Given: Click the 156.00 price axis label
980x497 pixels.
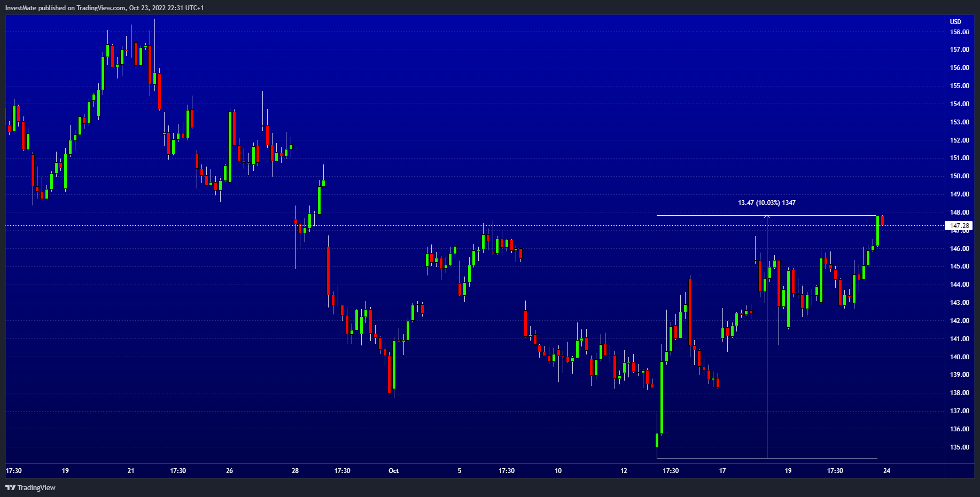Looking at the screenshot, I should pos(960,68).
